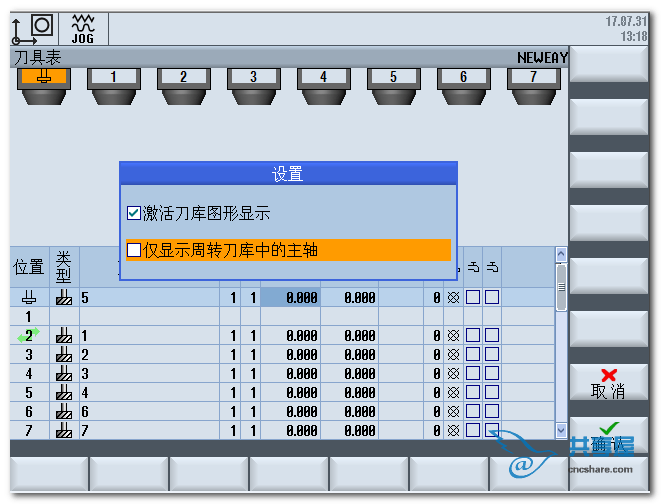Select magazine pocket 4 graphic
The height and width of the screenshot is (504, 661).
coord(324,86)
